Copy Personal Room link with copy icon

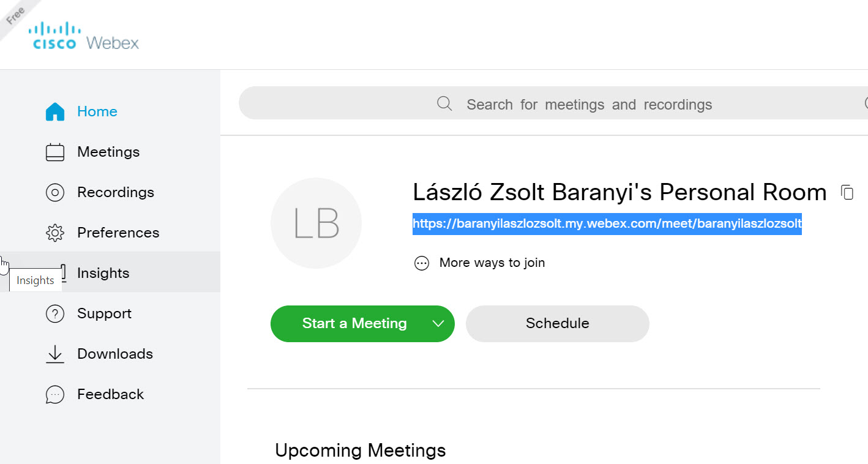tap(847, 192)
